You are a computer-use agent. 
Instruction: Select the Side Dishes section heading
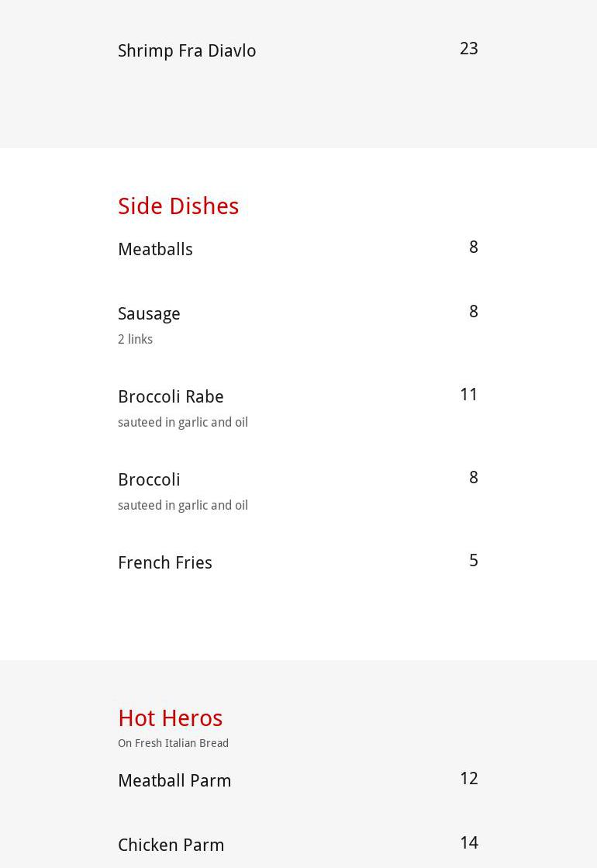(178, 206)
